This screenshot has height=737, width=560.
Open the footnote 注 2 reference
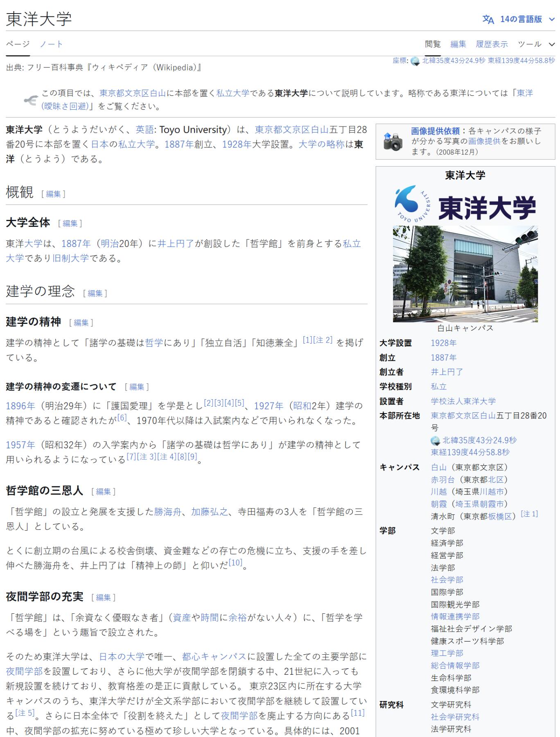pos(323,340)
